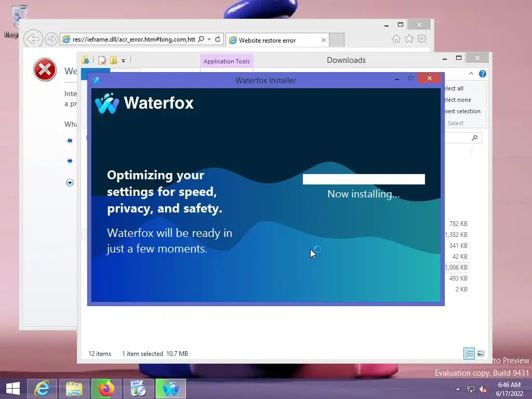Click the search magnifier in the IE address bar
Viewport: 532px width, 399px height.
[x=201, y=39]
